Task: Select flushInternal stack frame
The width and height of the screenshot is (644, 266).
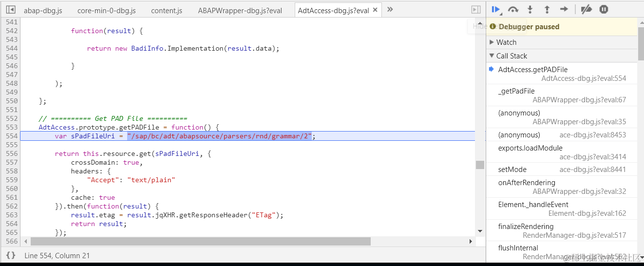Action: click(562, 252)
